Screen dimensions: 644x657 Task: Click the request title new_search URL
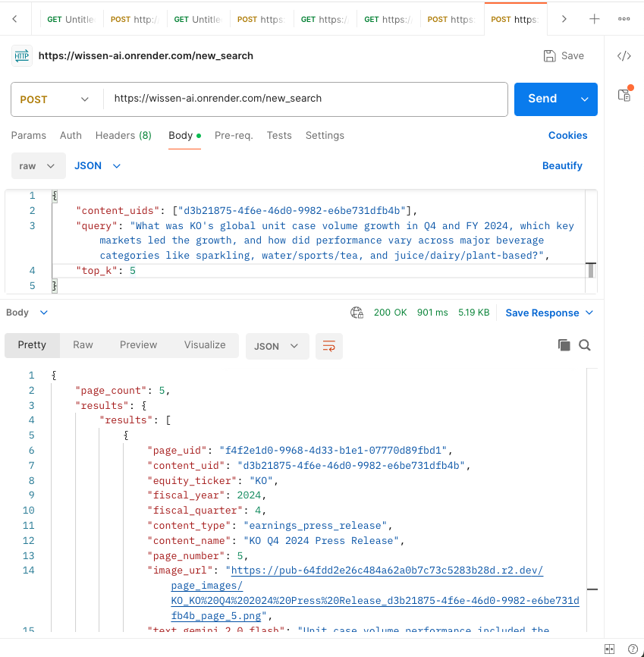click(x=146, y=55)
